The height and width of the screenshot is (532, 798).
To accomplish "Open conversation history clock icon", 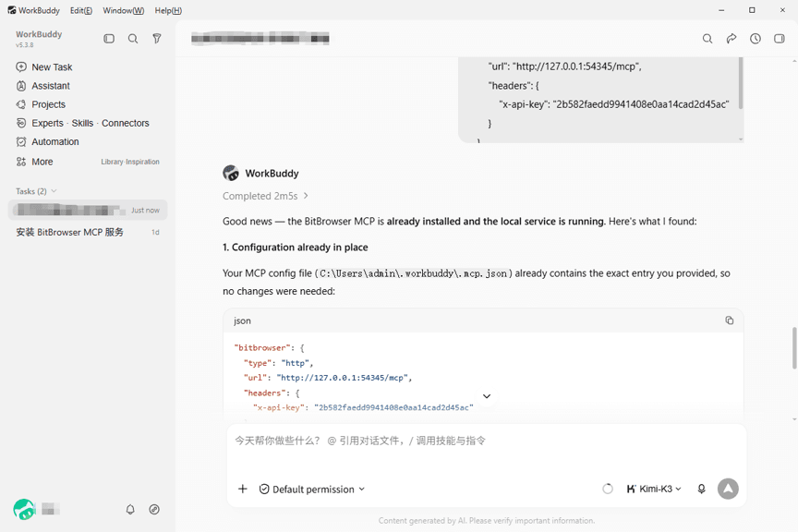I will tap(756, 39).
